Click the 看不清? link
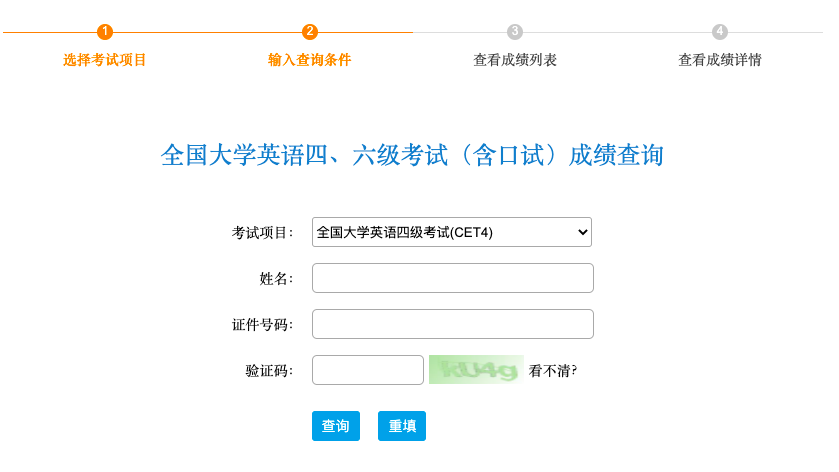Image resolution: width=839 pixels, height=472 pixels. 553,370
